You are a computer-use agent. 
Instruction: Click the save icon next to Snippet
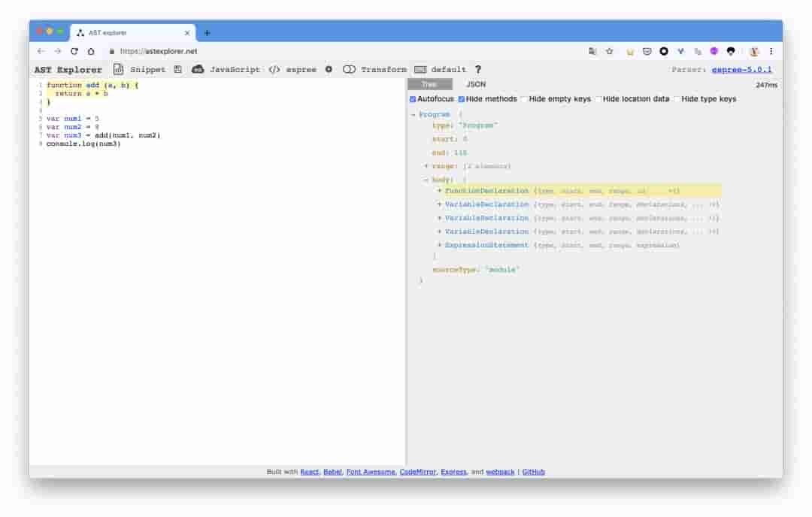[x=178, y=70]
